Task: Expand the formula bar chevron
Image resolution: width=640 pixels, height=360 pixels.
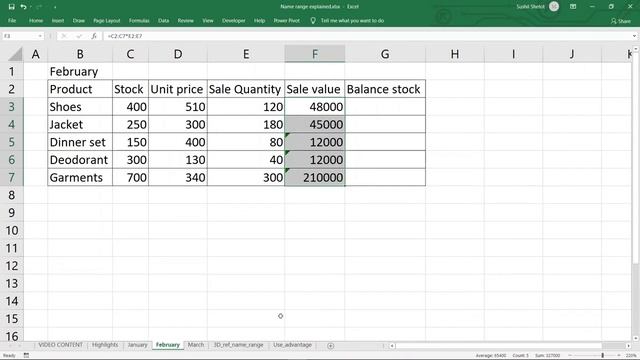Action: tap(634, 36)
